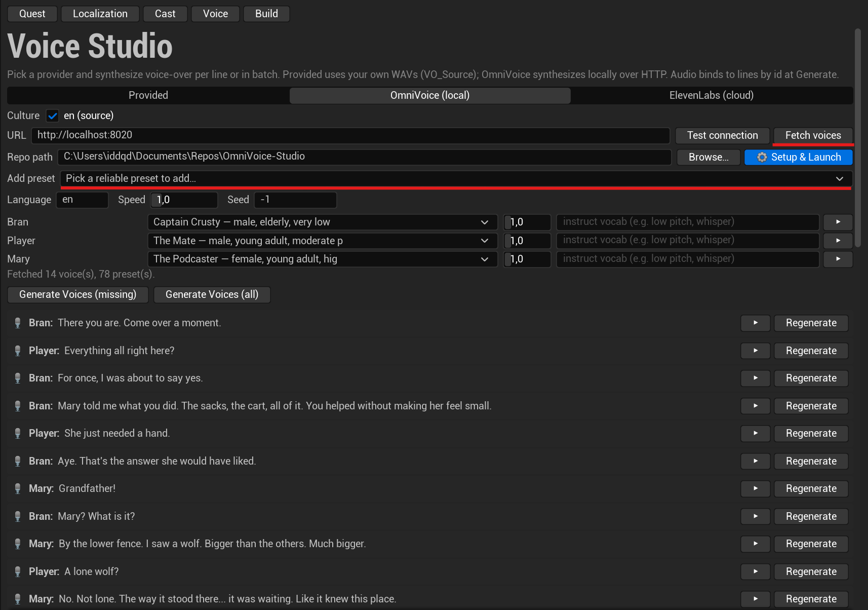Click the global Speed spin box
The image size is (868, 610).
[x=184, y=200]
